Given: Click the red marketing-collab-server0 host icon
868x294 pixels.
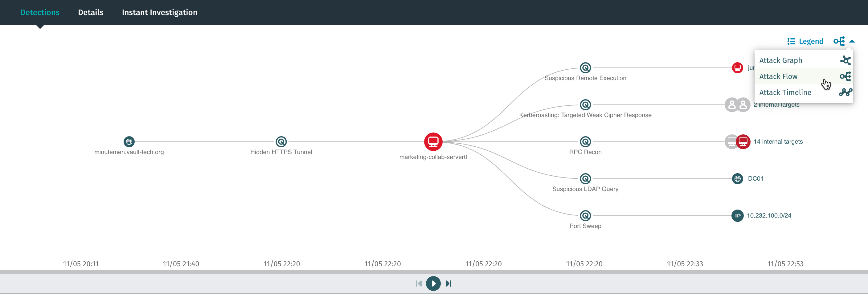Looking at the screenshot, I should tap(433, 141).
